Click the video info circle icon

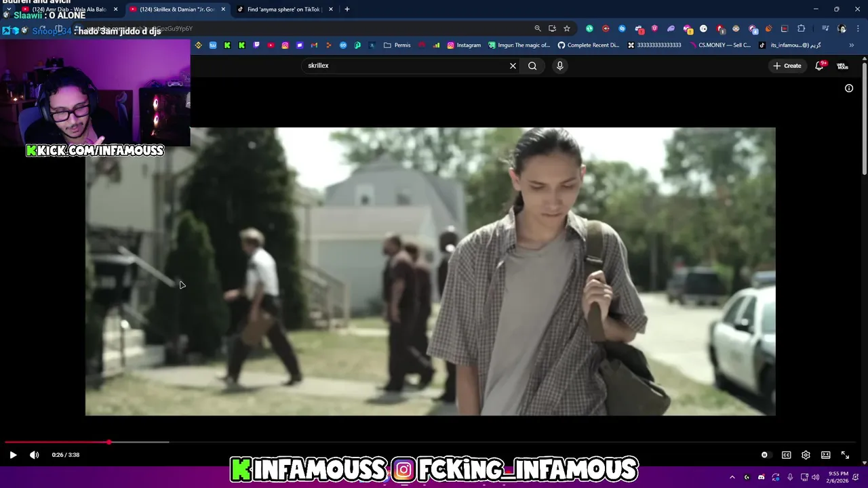pyautogui.click(x=849, y=88)
